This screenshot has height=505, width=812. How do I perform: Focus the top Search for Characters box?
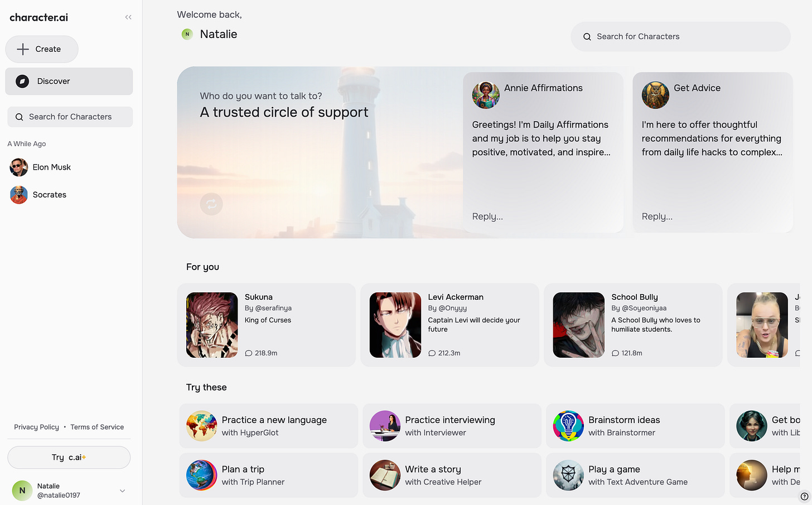point(680,37)
